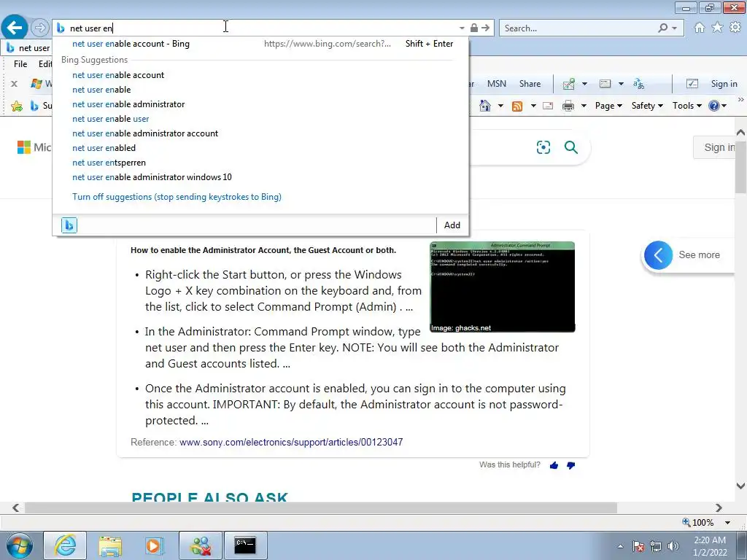Choose 'net user enable administrator windows 10' suggestion

click(152, 177)
